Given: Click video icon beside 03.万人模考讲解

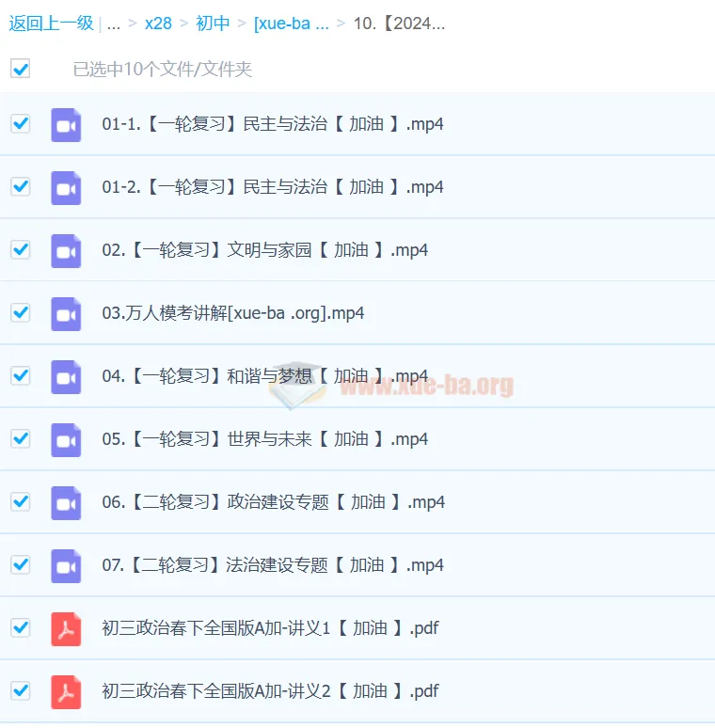Looking at the screenshot, I should [x=66, y=313].
